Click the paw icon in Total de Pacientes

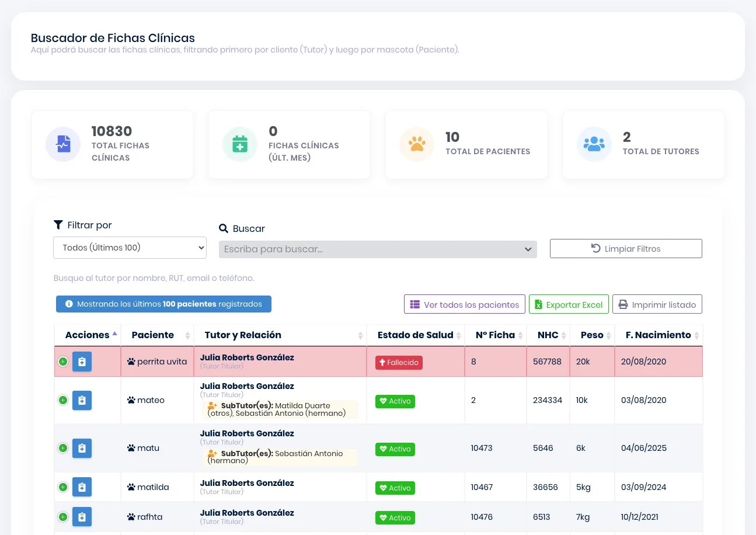pyautogui.click(x=417, y=144)
